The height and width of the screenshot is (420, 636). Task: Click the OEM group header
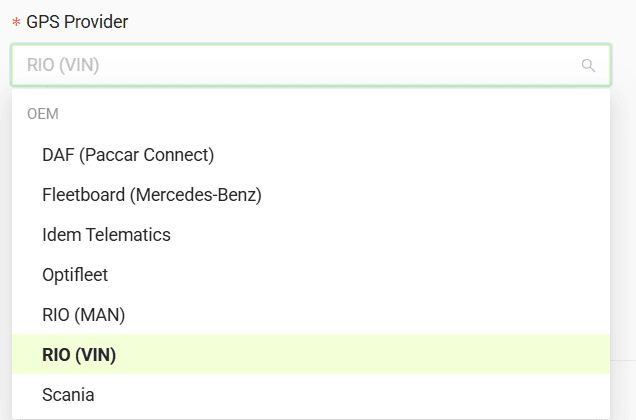(x=43, y=114)
